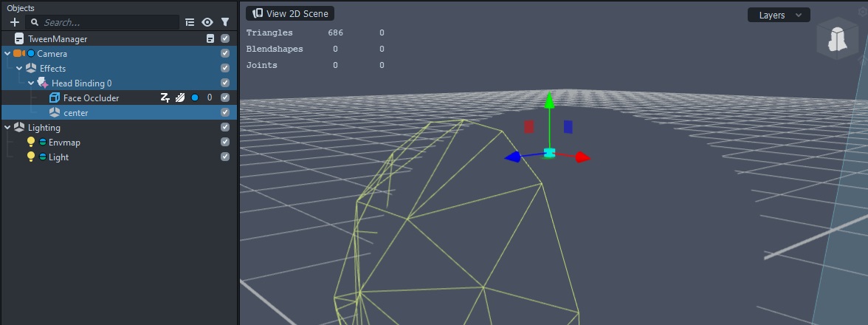Select the TweenManager object row
Screen dimensions: 868x325
pyautogui.click(x=119, y=38)
